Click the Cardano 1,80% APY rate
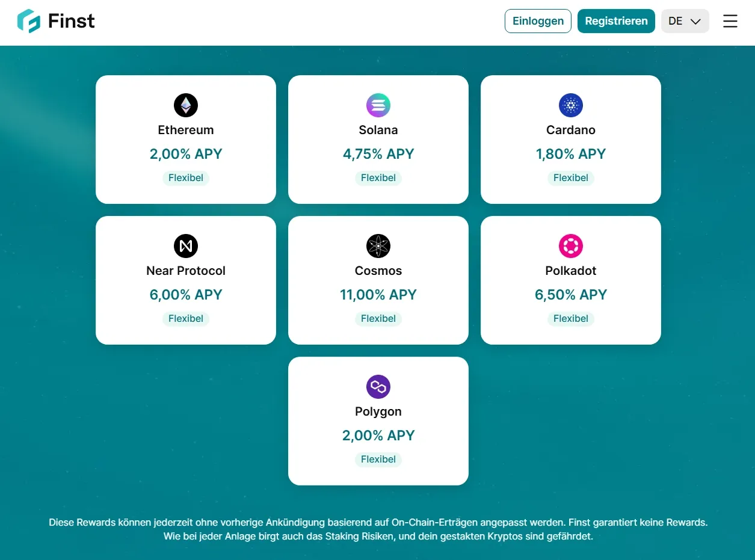 [571, 154]
